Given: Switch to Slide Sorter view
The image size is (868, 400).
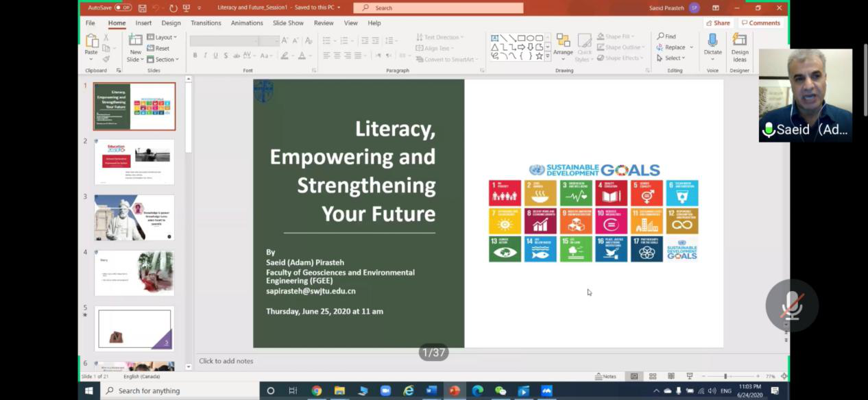Looking at the screenshot, I should pyautogui.click(x=653, y=376).
